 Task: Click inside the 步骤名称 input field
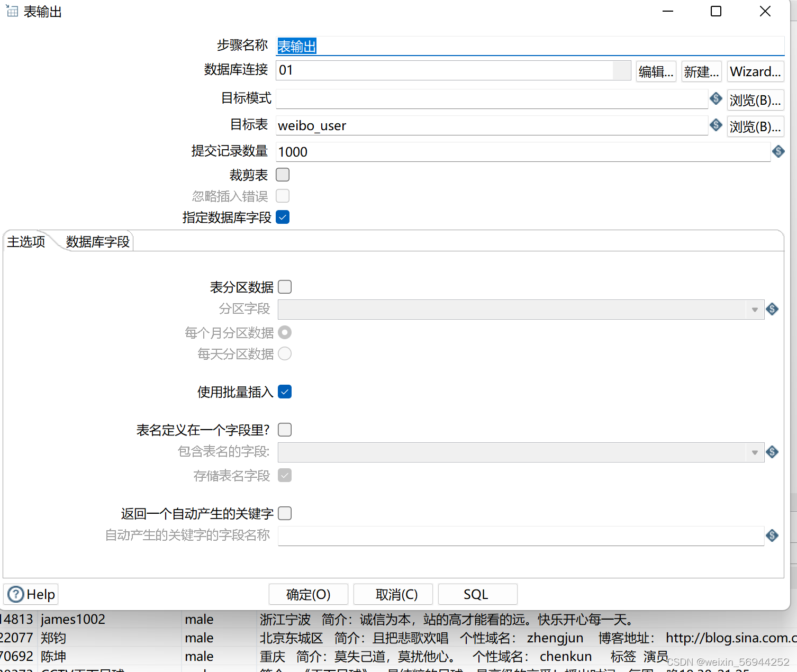click(x=423, y=46)
